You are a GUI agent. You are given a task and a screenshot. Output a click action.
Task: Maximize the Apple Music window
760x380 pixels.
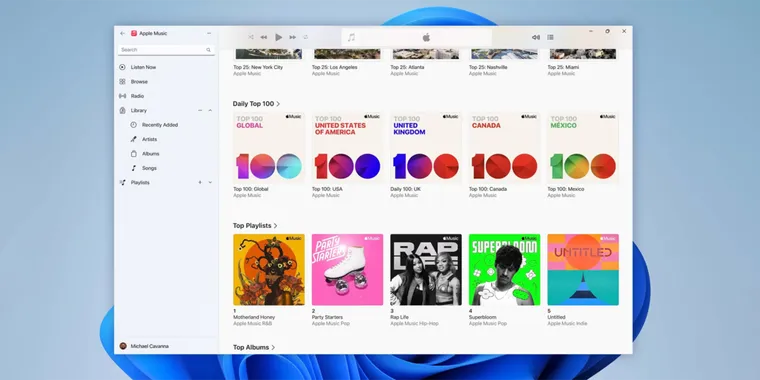(x=607, y=31)
